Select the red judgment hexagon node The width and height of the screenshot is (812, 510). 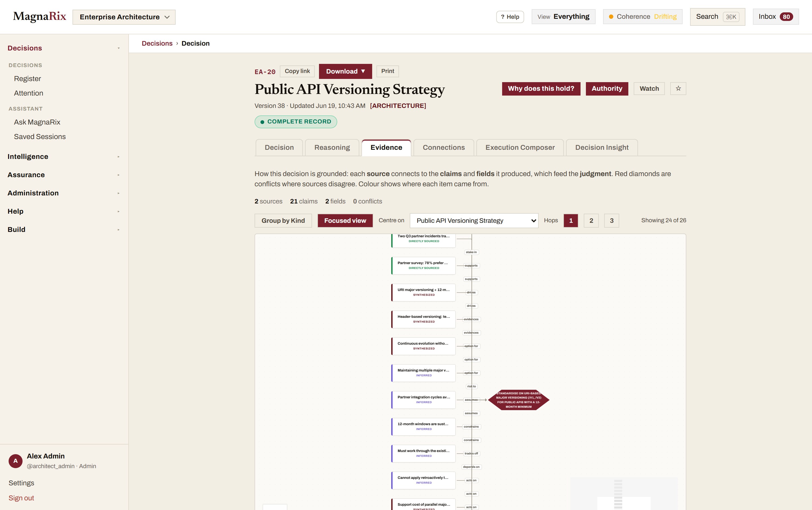click(x=519, y=400)
